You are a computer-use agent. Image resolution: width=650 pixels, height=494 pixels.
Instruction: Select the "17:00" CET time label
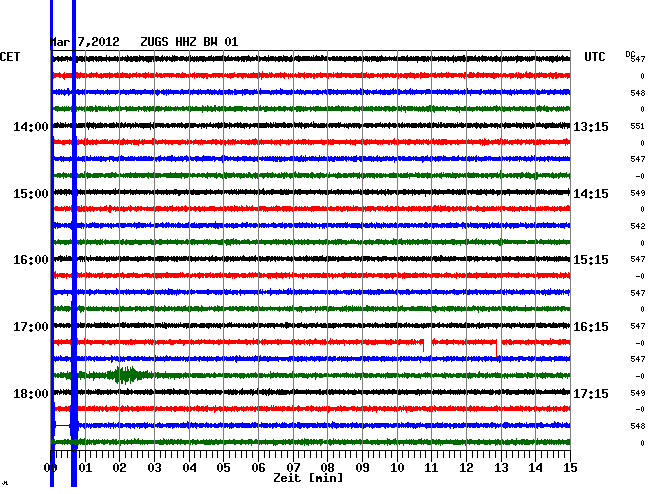pos(31,327)
